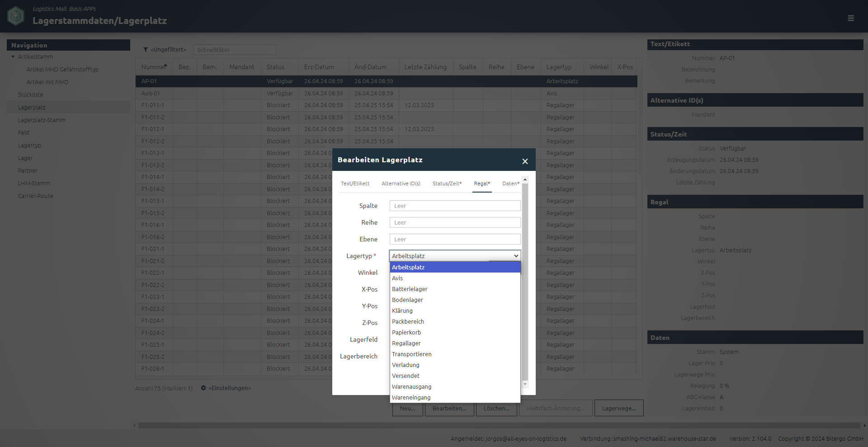This screenshot has height=447, width=868.
Task: Open <Einstellungen> table settings link
Action: pos(230,388)
